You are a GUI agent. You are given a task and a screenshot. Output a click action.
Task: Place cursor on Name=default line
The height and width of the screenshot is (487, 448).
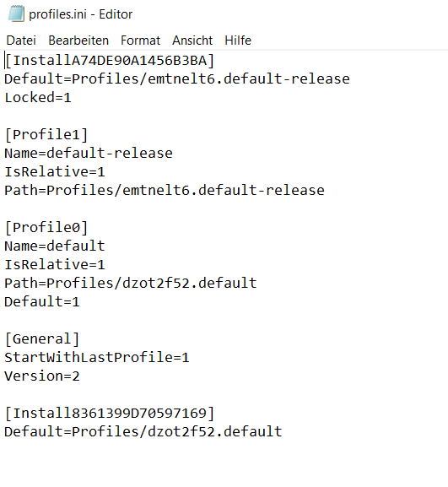coord(55,246)
